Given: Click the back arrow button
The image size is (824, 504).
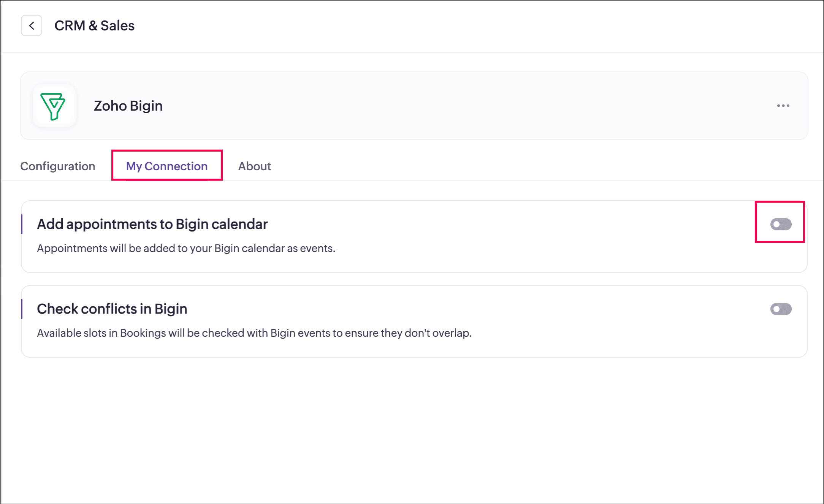Looking at the screenshot, I should pyautogui.click(x=32, y=25).
